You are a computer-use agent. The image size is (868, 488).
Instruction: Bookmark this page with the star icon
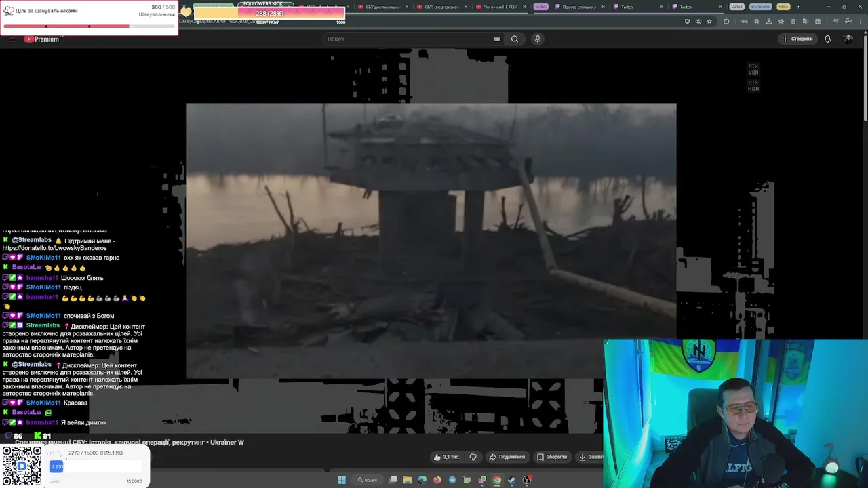click(709, 21)
